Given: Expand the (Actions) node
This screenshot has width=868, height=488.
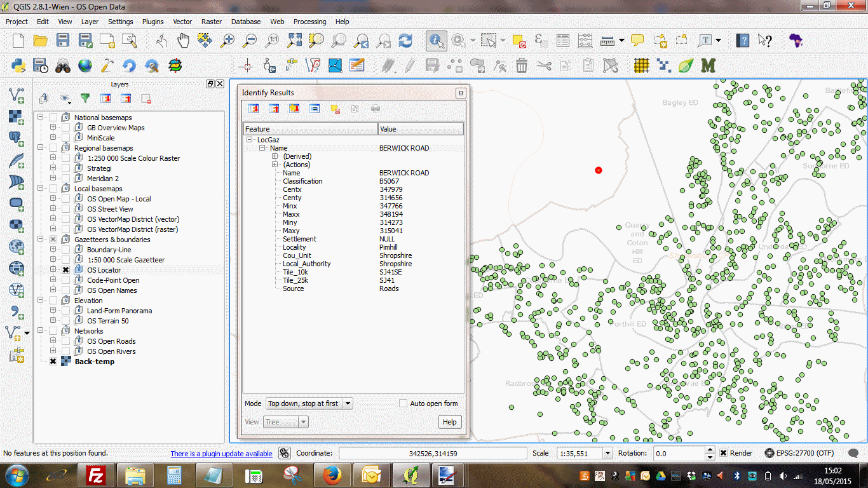Looking at the screenshot, I should click(x=275, y=165).
